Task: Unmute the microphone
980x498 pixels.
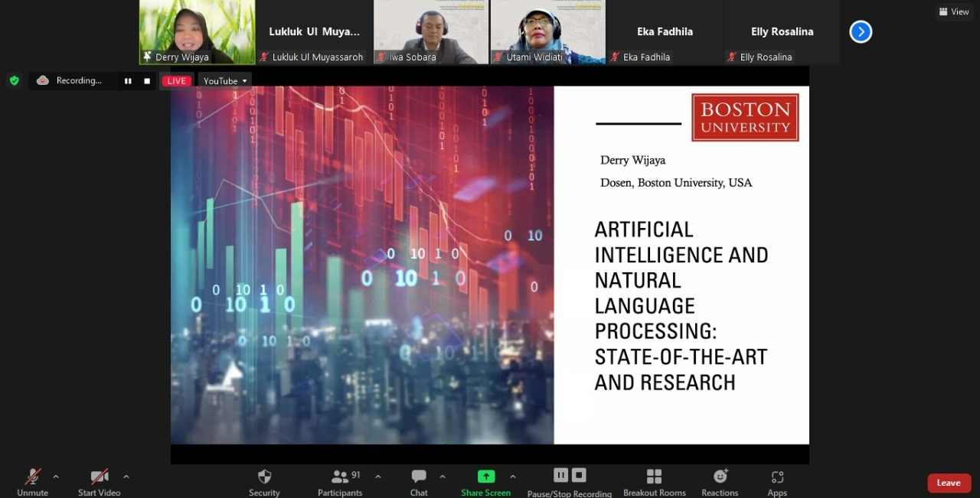Action: coord(32,483)
